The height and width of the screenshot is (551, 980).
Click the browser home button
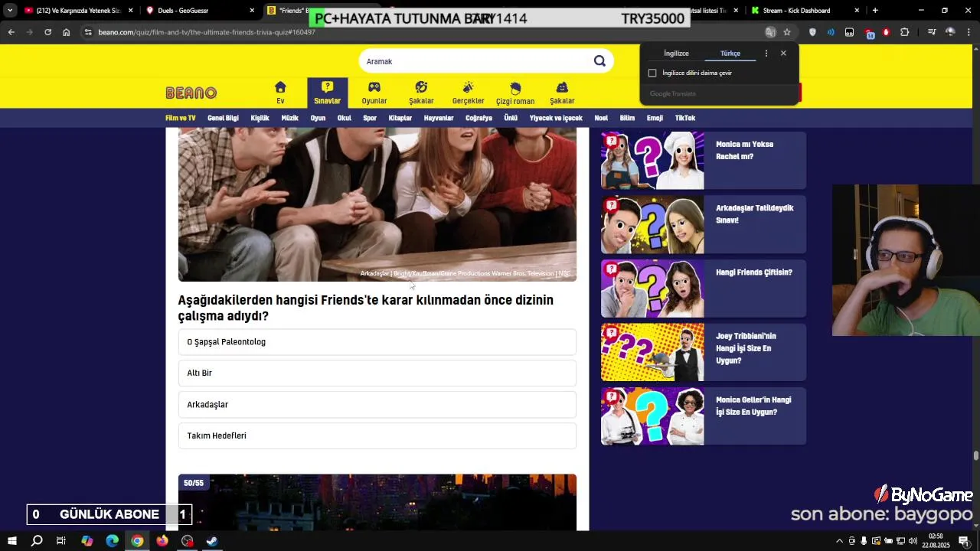(x=67, y=32)
